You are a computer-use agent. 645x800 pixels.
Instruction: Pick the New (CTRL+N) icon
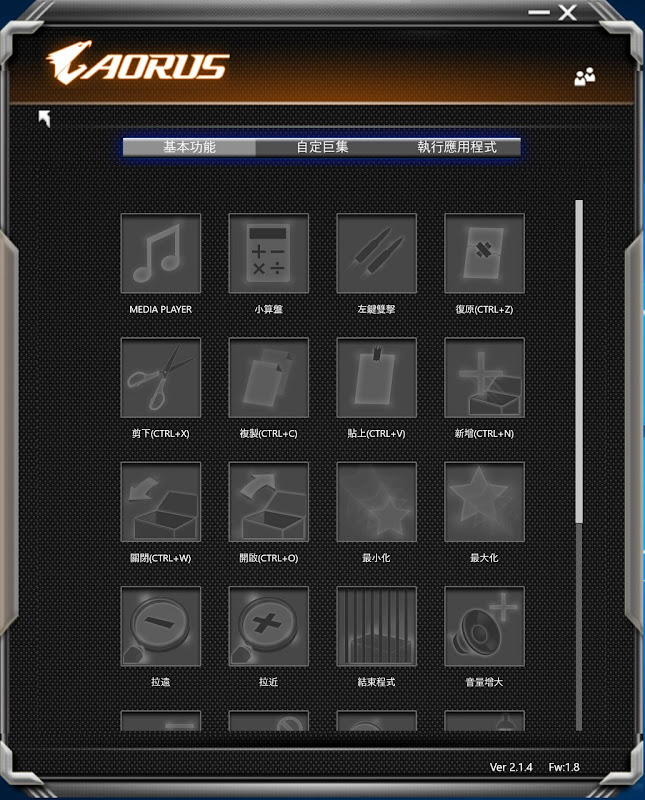(x=484, y=378)
